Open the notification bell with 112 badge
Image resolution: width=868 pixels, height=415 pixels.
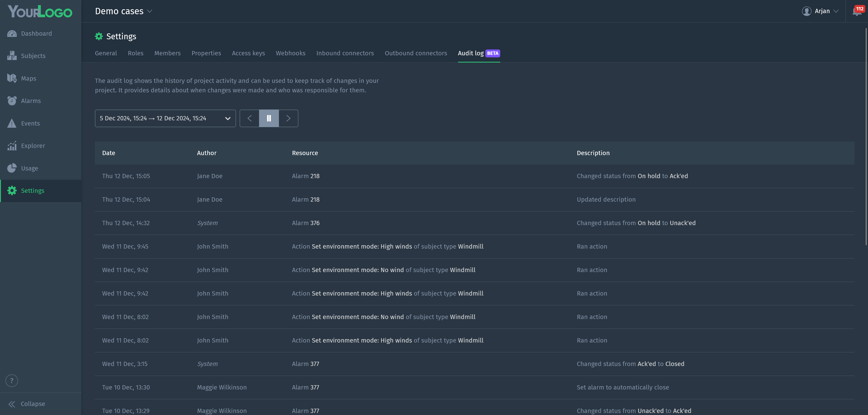856,11
